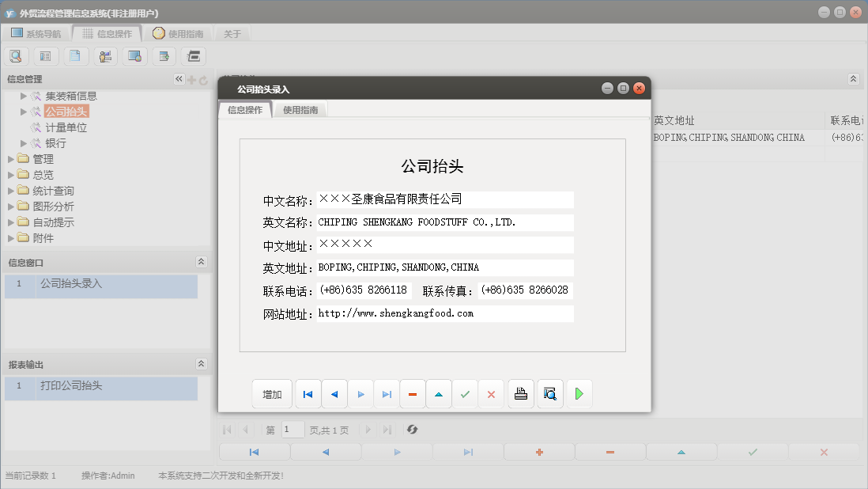Click the green run arrow in the dialog

coord(579,393)
